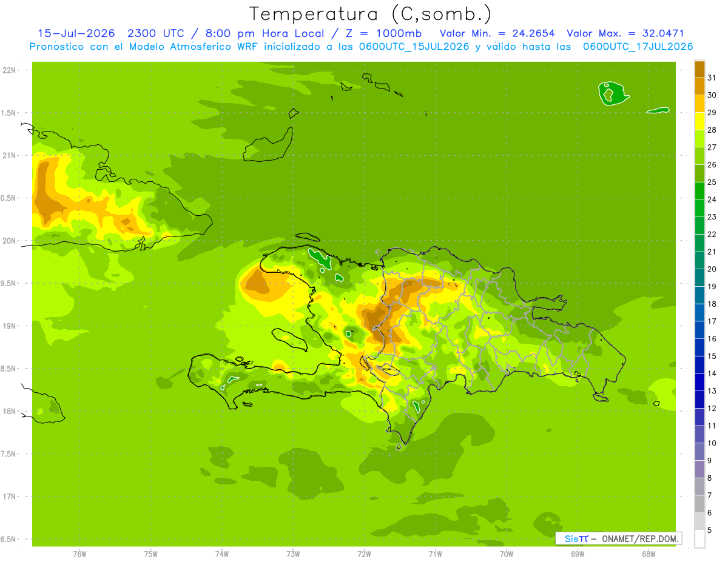Pick the bright green swatch between 24 and 25

click(x=699, y=191)
